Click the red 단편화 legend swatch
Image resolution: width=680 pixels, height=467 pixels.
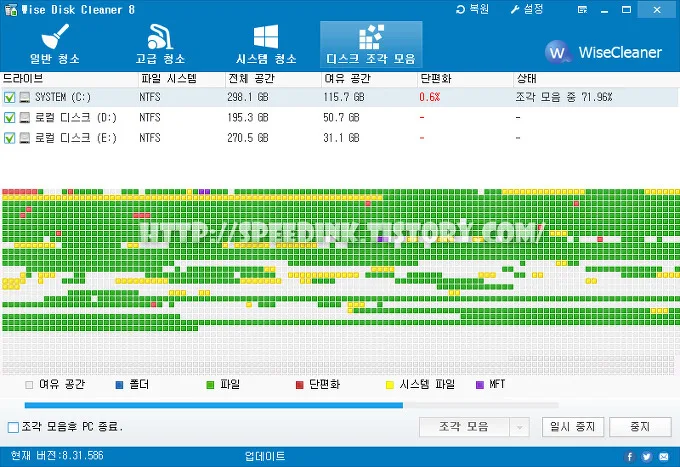[x=299, y=385]
